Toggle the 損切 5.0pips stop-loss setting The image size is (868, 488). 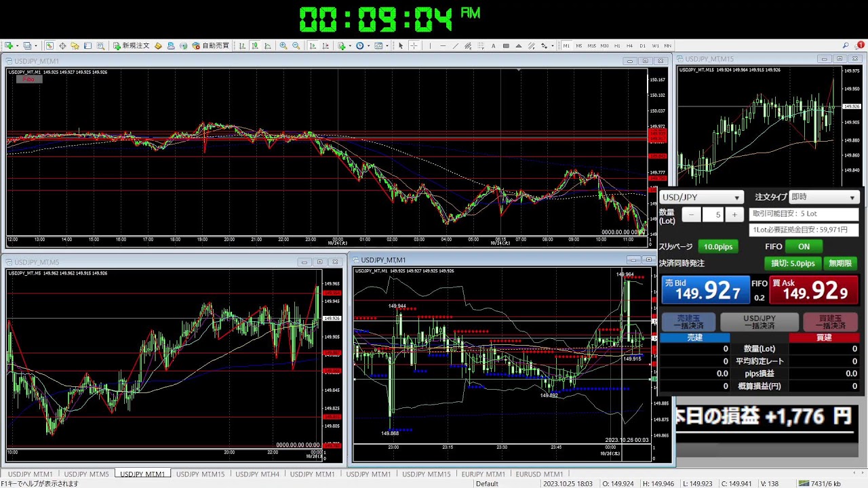click(x=792, y=263)
